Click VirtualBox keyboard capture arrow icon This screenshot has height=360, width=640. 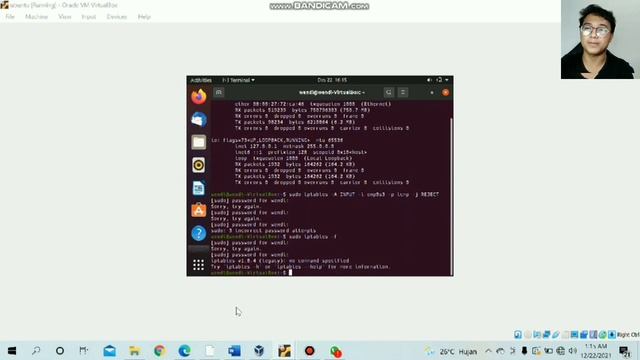[612, 334]
